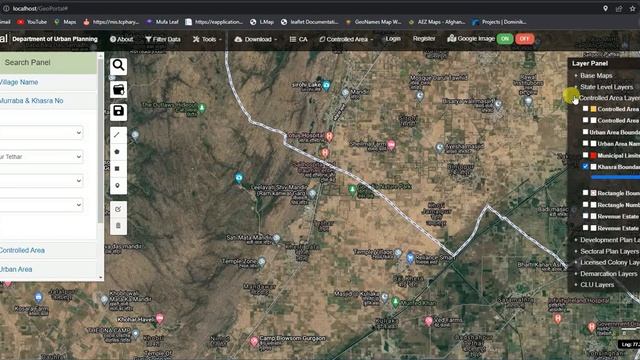Image resolution: width=640 pixels, height=360 pixels.
Task: Bookmark this page with the star icon
Action: tap(633, 8)
